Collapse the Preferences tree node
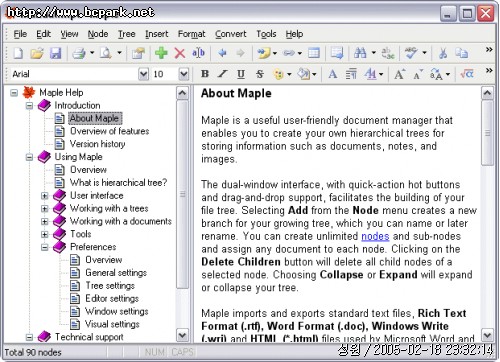 tap(44, 247)
